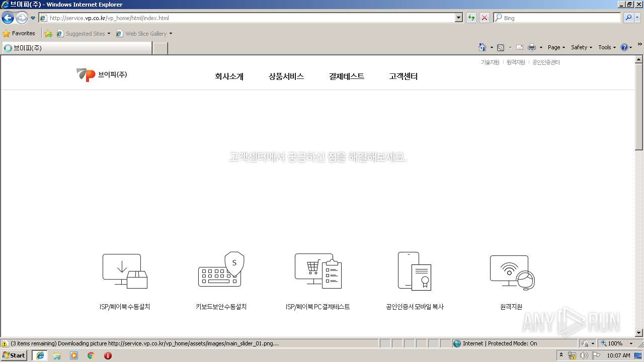
Task: Click the RSS feeds toolbar icon
Action: (x=501, y=47)
